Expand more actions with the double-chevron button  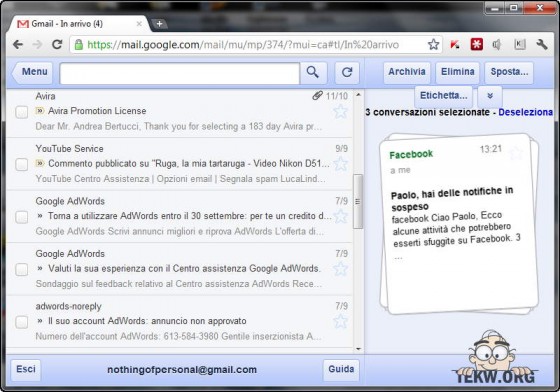pos(490,96)
